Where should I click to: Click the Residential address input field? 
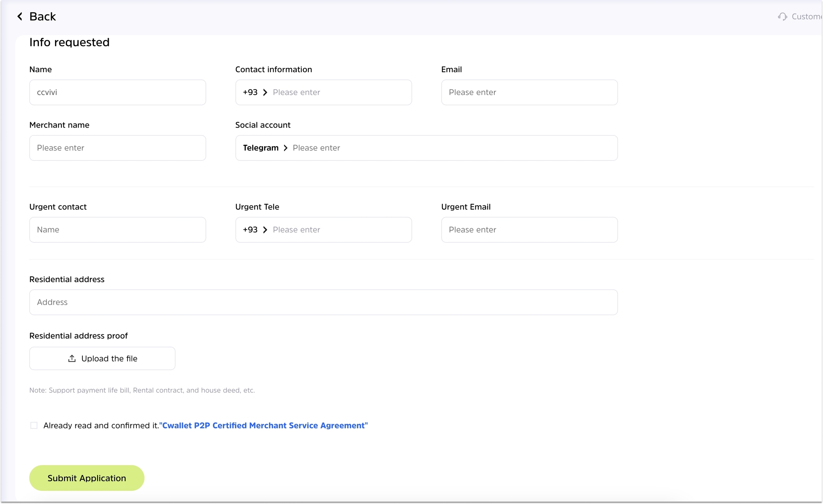click(x=323, y=302)
